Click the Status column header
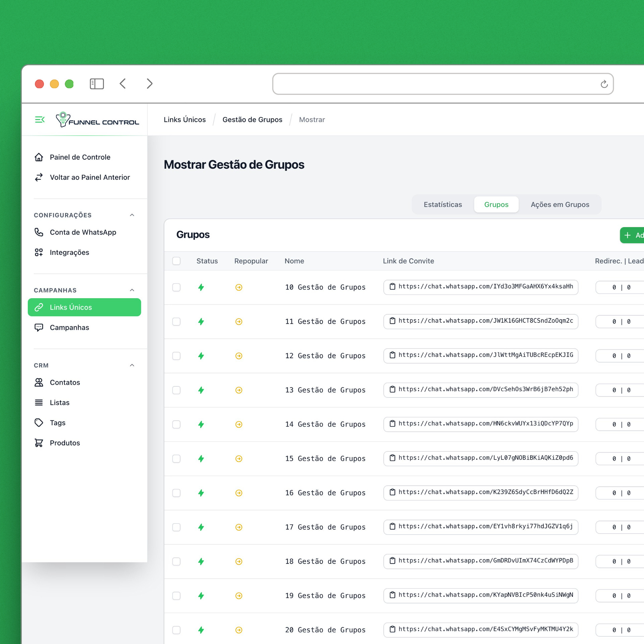 (207, 261)
